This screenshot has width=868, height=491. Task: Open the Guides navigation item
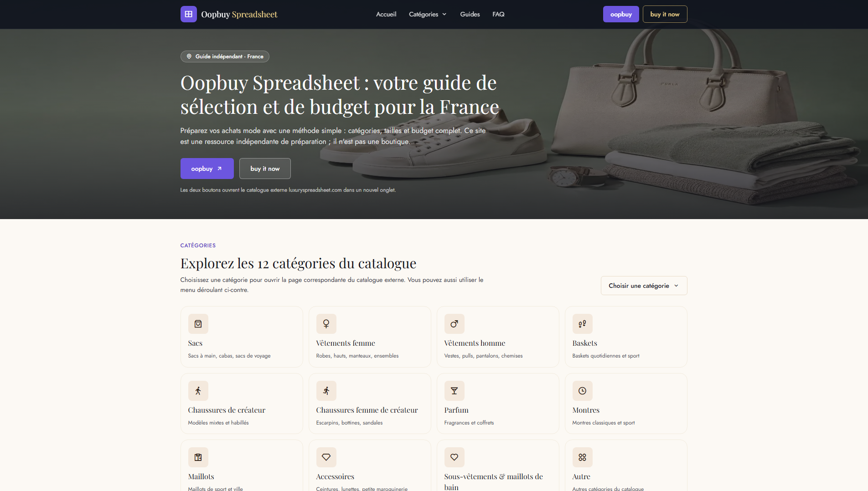coord(470,14)
